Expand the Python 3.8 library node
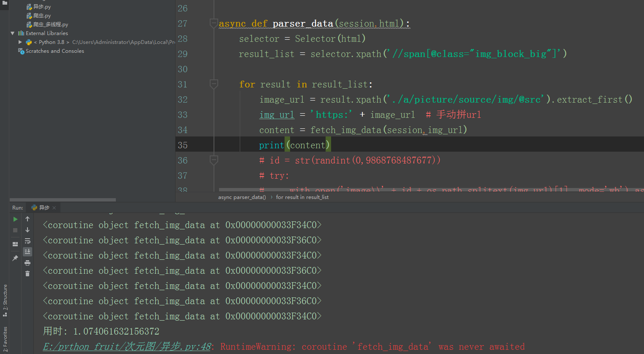 20,42
